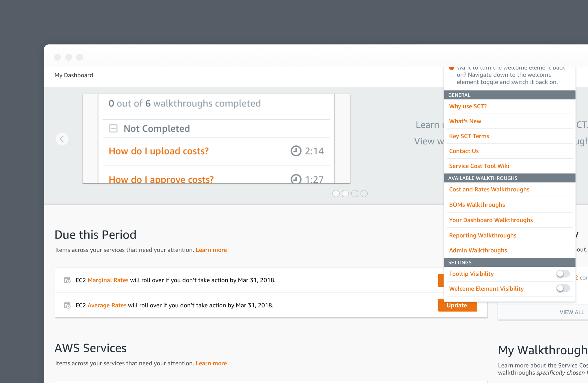This screenshot has width=588, height=383.
Task: Open the Marginal Rates link
Action: click(108, 280)
